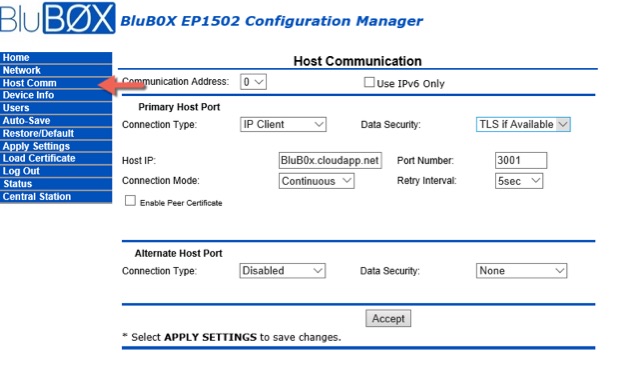Open Primary Connection Type dropdown (IP Client)
Viewport: 626px width, 371px height.
click(x=283, y=124)
